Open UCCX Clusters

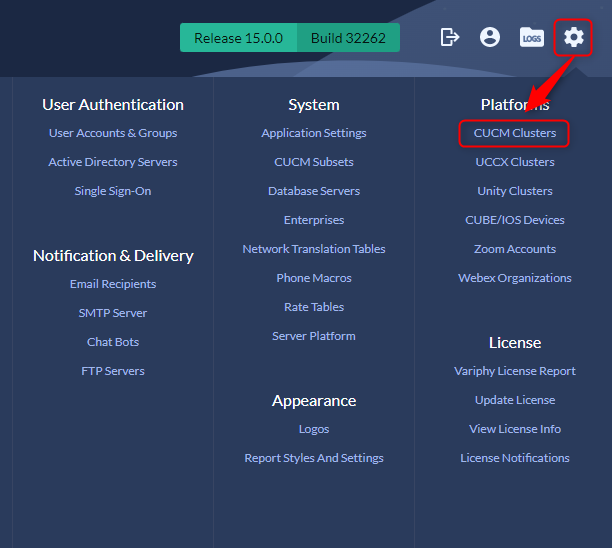click(515, 162)
